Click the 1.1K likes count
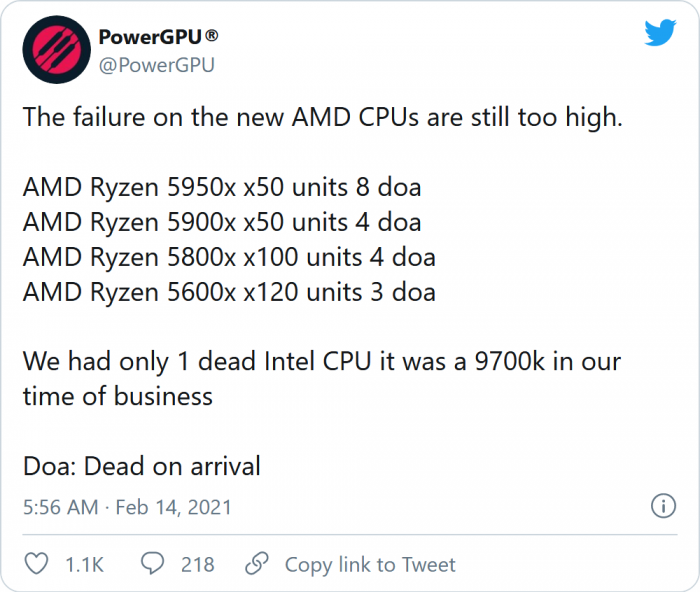 coord(84,565)
